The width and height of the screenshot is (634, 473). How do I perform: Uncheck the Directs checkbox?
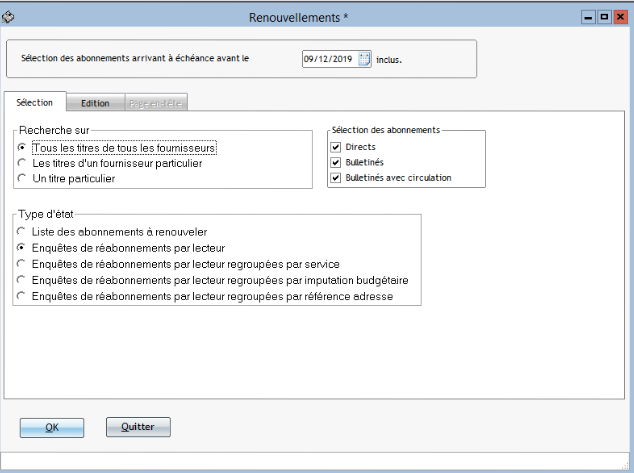(336, 147)
